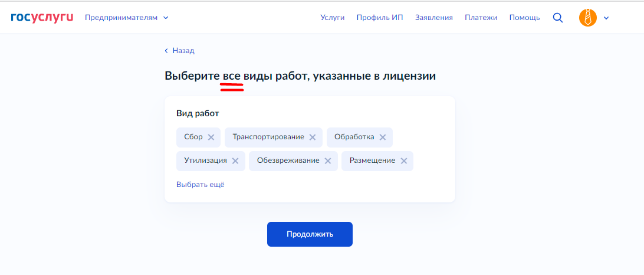Expand the Предпринимателям dropdown

pyautogui.click(x=126, y=18)
